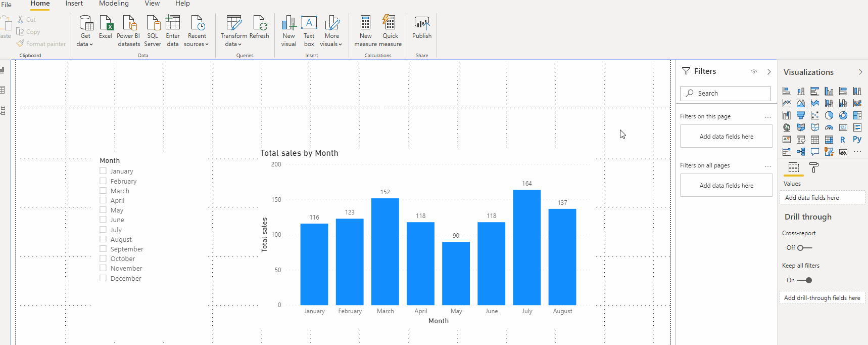Click Values Add data fields here
The height and width of the screenshot is (345, 868).
coord(822,198)
